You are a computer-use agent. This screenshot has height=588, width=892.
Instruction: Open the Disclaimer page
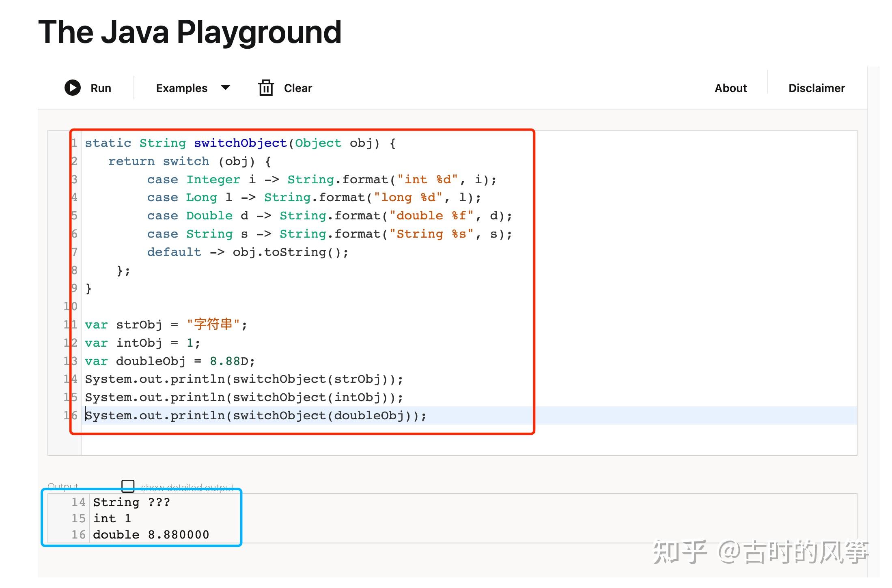coord(817,88)
